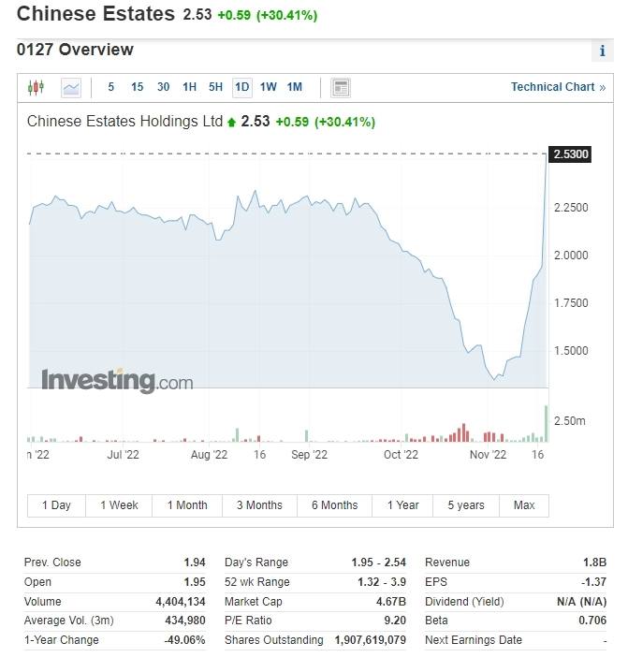Show the 1 Month range
This screenshot has height=672, width=628.
[187, 505]
